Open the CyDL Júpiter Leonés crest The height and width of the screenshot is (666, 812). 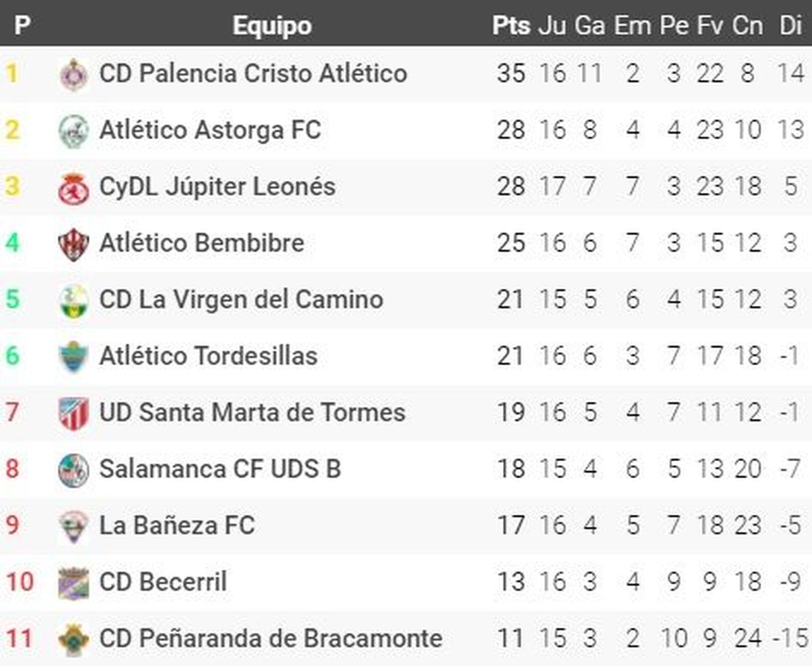(x=74, y=188)
